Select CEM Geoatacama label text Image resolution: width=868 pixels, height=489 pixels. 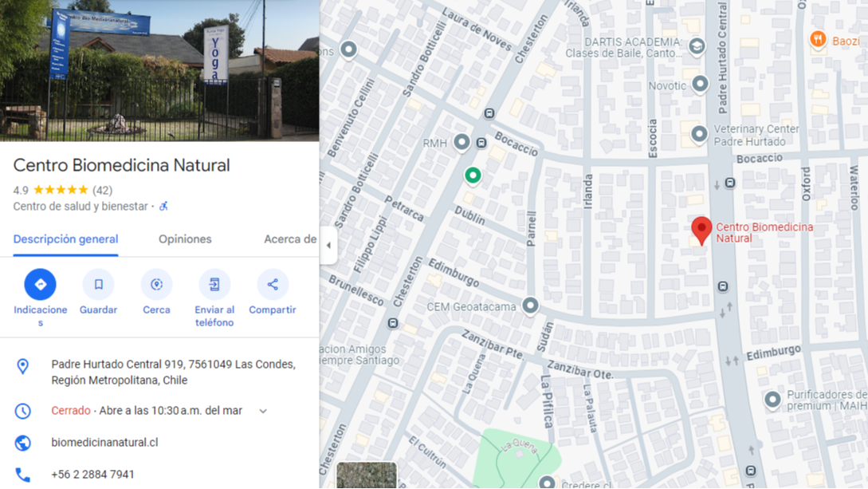pyautogui.click(x=471, y=307)
